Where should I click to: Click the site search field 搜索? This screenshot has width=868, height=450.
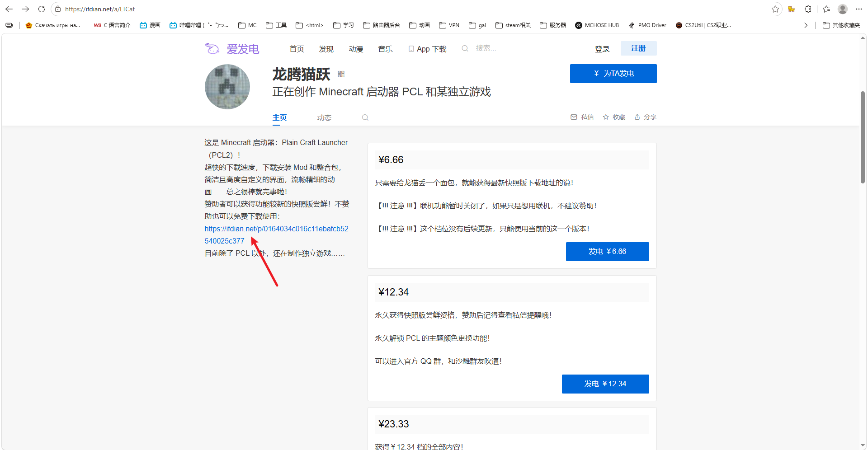pyautogui.click(x=486, y=48)
